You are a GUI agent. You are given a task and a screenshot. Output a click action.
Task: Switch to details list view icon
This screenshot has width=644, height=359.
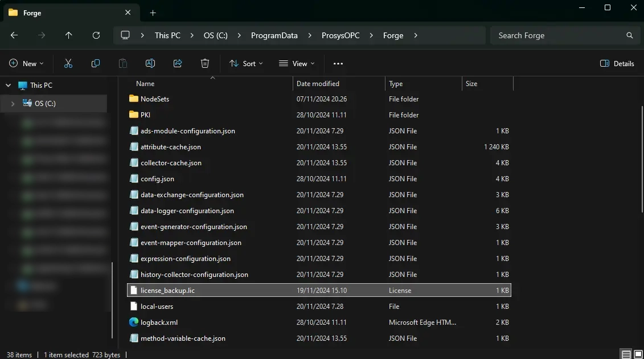tap(626, 354)
